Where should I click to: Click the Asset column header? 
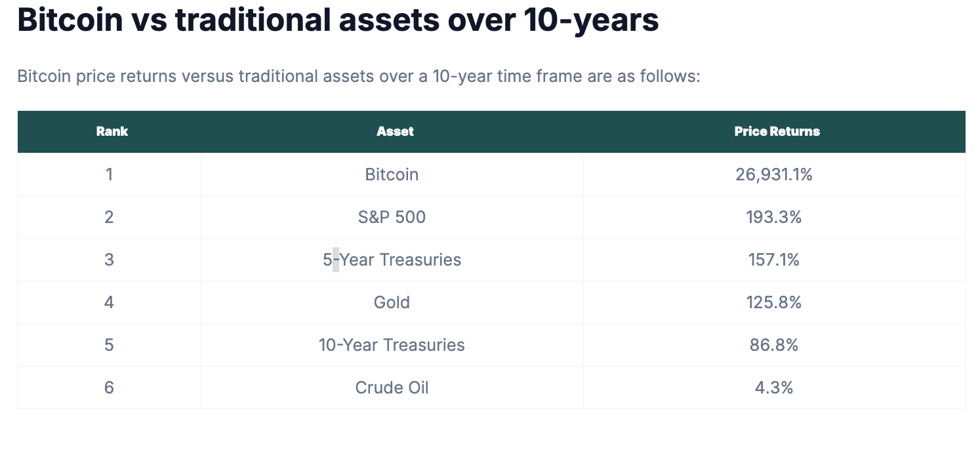pos(395,131)
